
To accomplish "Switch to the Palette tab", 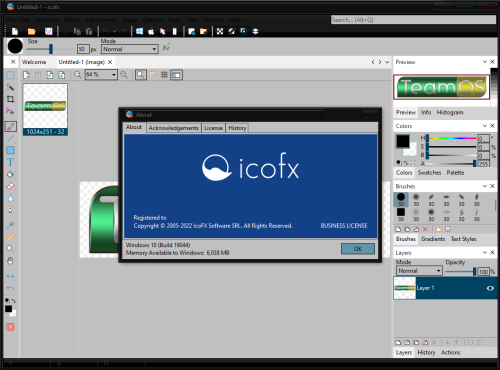I will (455, 173).
